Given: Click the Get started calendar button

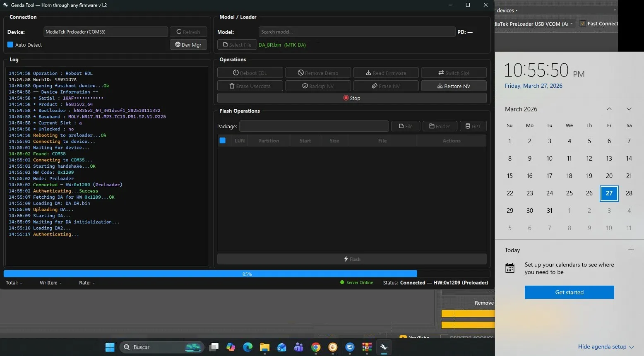Looking at the screenshot, I should 569,292.
